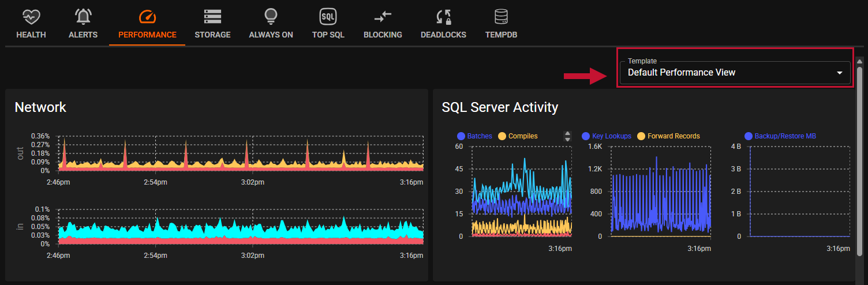Click the Default Performance View text
Viewport: 868px width, 285px height.
click(681, 73)
